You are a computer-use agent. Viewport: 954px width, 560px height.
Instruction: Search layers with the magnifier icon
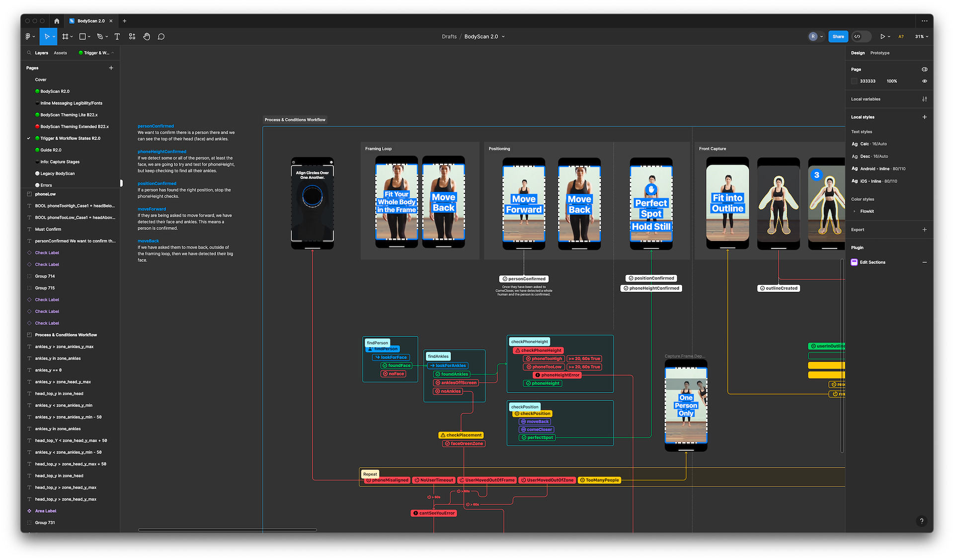(x=29, y=53)
